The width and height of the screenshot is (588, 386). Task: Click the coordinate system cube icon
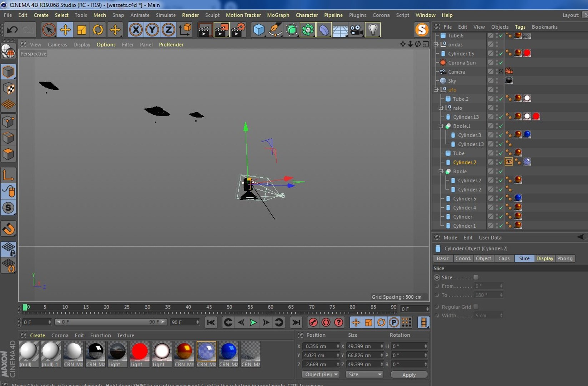[x=185, y=30]
